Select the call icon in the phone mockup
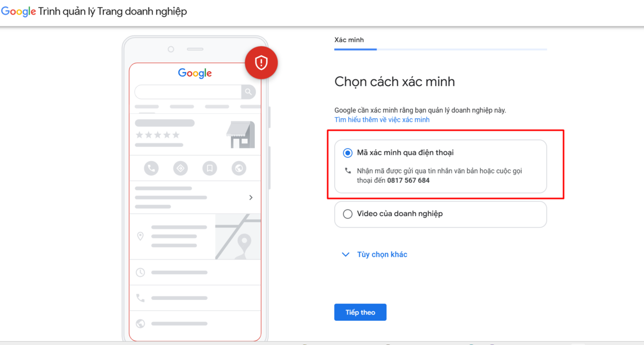The width and height of the screenshot is (644, 345). 150,168
